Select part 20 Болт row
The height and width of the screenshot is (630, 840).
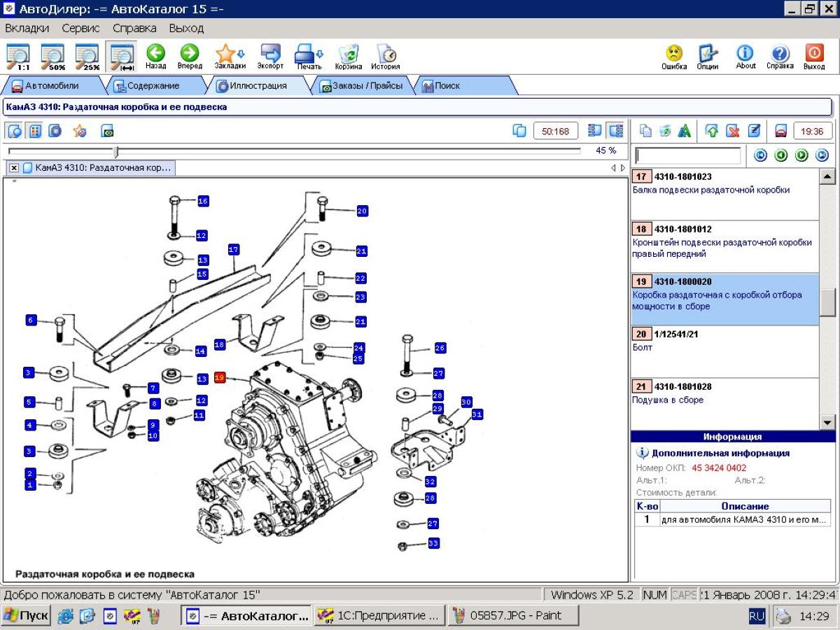point(724,351)
